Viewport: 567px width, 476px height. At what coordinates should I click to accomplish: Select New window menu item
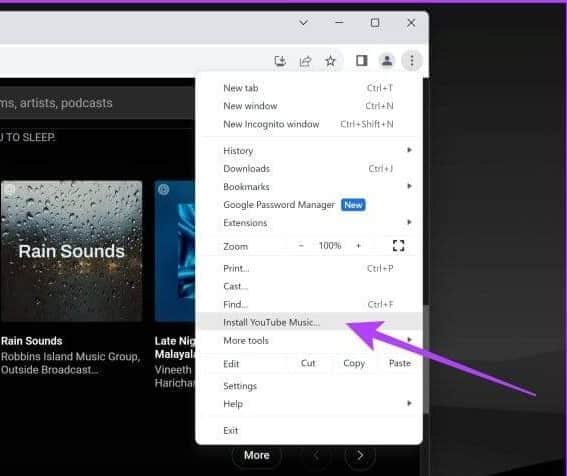(x=308, y=106)
